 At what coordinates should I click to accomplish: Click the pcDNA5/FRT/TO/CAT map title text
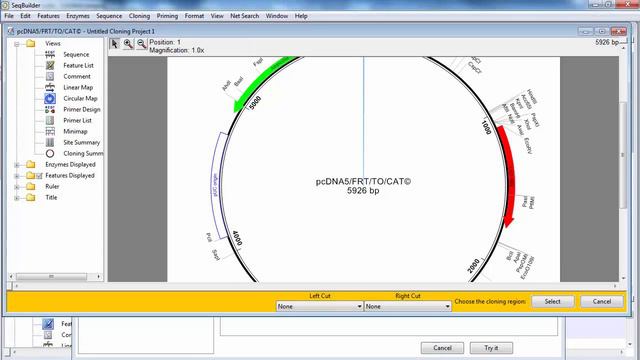[x=363, y=182]
